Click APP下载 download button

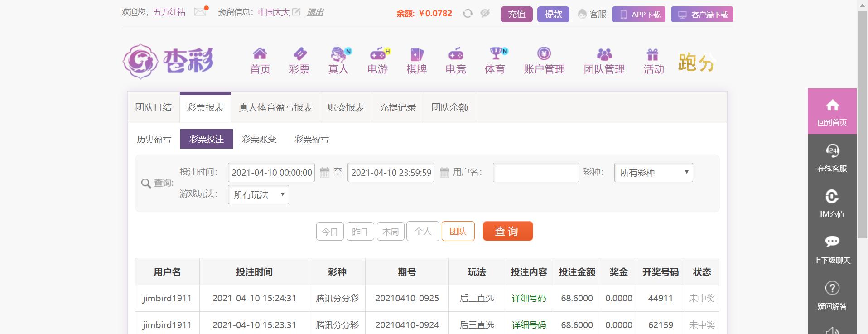(x=639, y=14)
